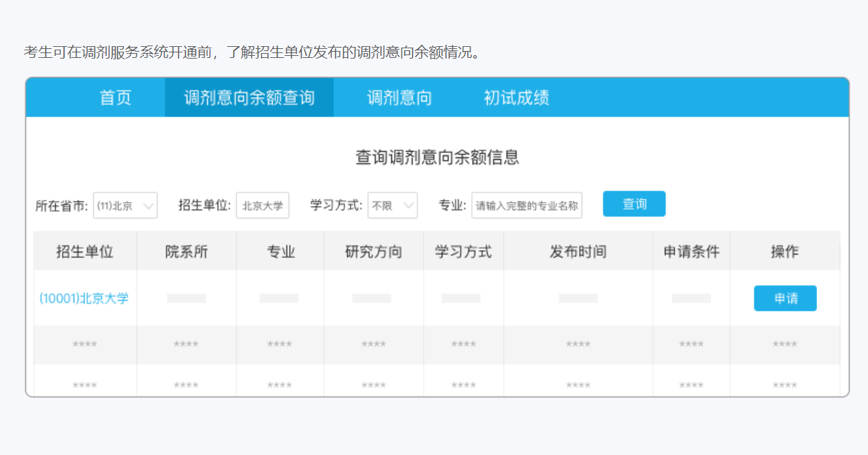Open the 调剂意向余额查询 tab
Viewport: 868px width, 455px height.
tap(249, 97)
